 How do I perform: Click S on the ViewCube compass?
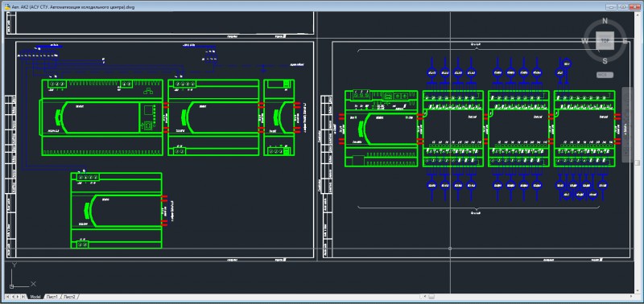tap(605, 61)
